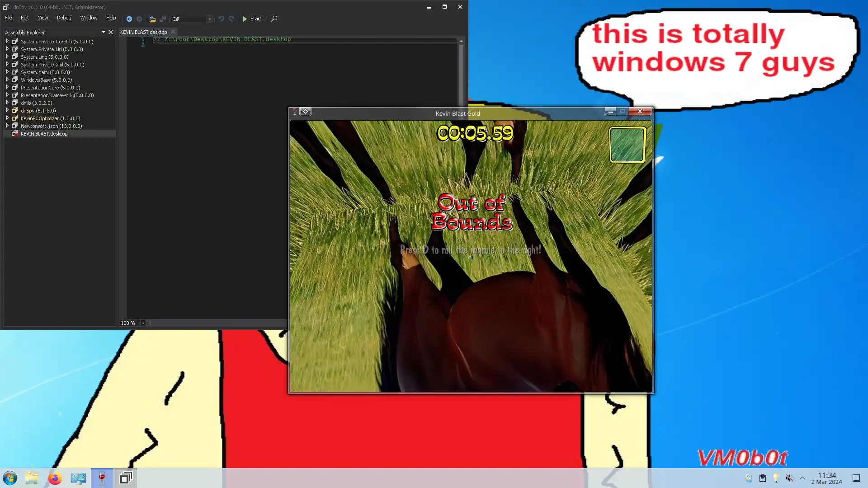This screenshot has width=868, height=488.
Task: Click the Undo arrow in toolbar
Action: pyautogui.click(x=221, y=19)
